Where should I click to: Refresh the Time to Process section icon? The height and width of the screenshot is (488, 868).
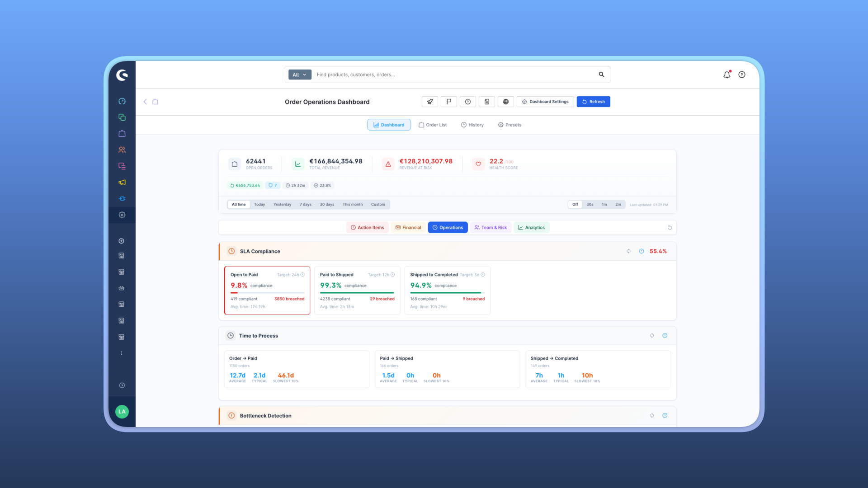[x=652, y=336]
